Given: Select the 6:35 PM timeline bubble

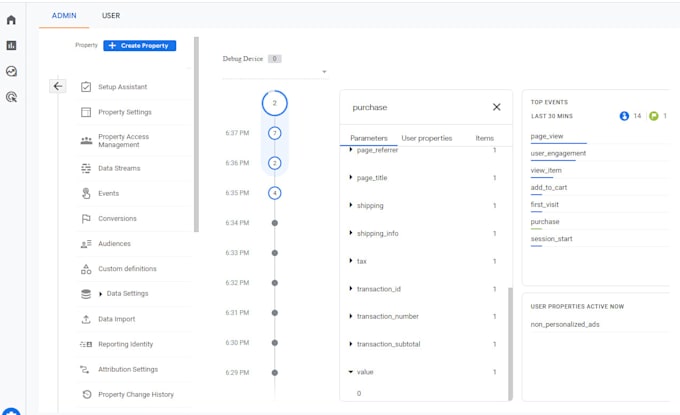Looking at the screenshot, I should click(x=275, y=193).
